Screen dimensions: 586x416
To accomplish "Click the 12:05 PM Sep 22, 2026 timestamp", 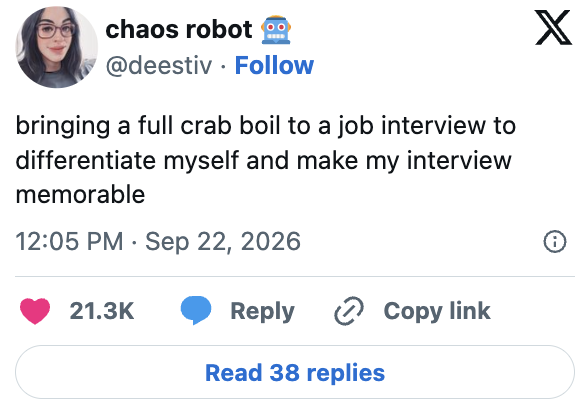I will 158,241.
